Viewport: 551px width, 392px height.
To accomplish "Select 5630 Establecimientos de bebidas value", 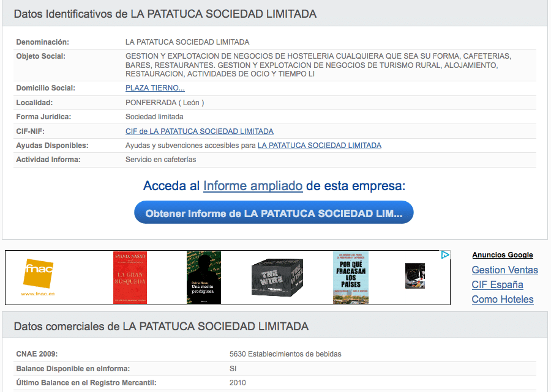I will click(285, 354).
